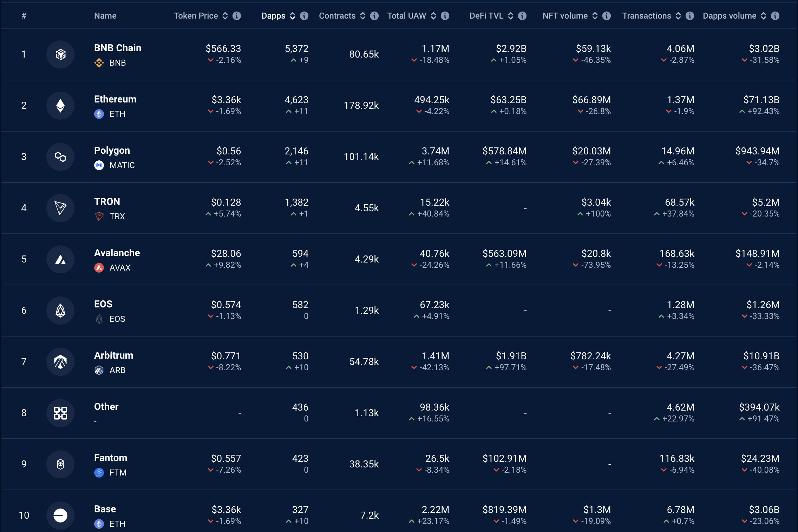Image resolution: width=798 pixels, height=532 pixels.
Task: Sort table by Dapps volume arrows
Action: coord(764,16)
